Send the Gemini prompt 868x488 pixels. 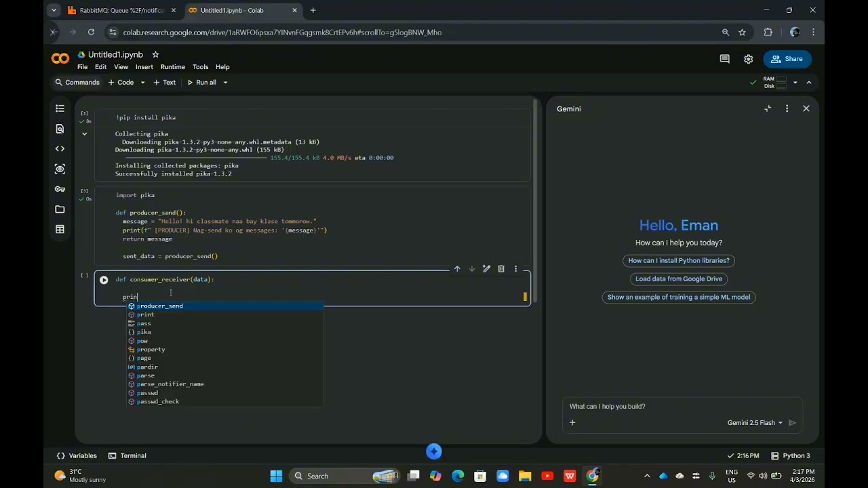tap(792, 422)
